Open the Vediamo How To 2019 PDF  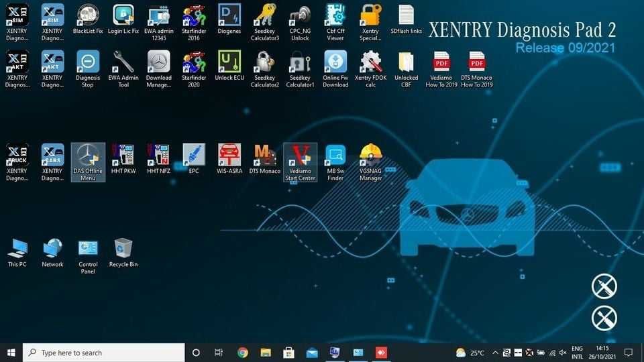click(441, 69)
